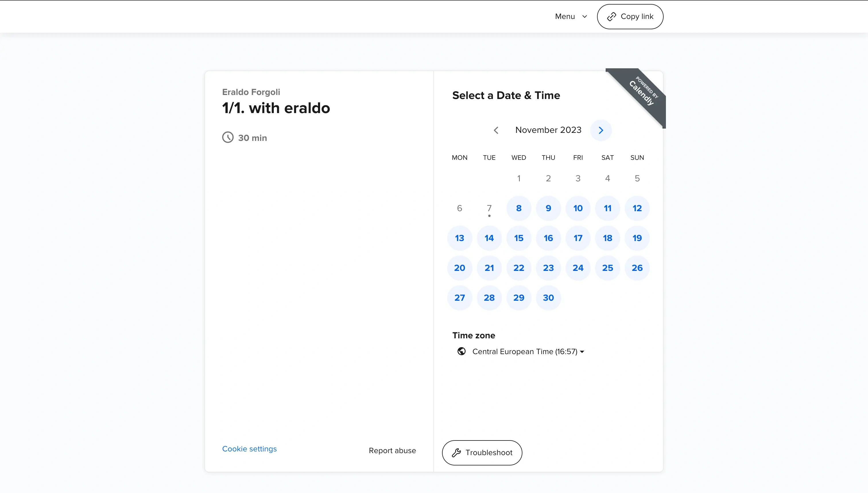Click the wrench Troubleshoot icon
This screenshot has height=493, width=868.
(x=457, y=453)
